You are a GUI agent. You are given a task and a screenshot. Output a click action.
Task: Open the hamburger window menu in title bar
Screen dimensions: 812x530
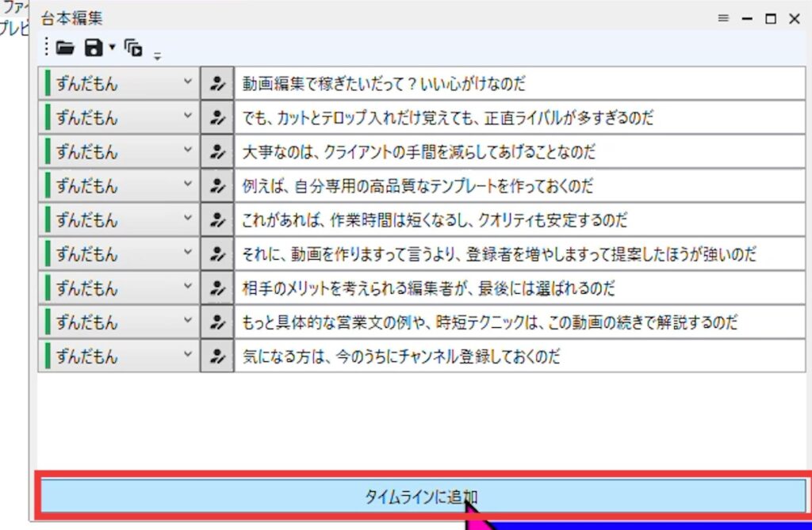[x=723, y=18]
